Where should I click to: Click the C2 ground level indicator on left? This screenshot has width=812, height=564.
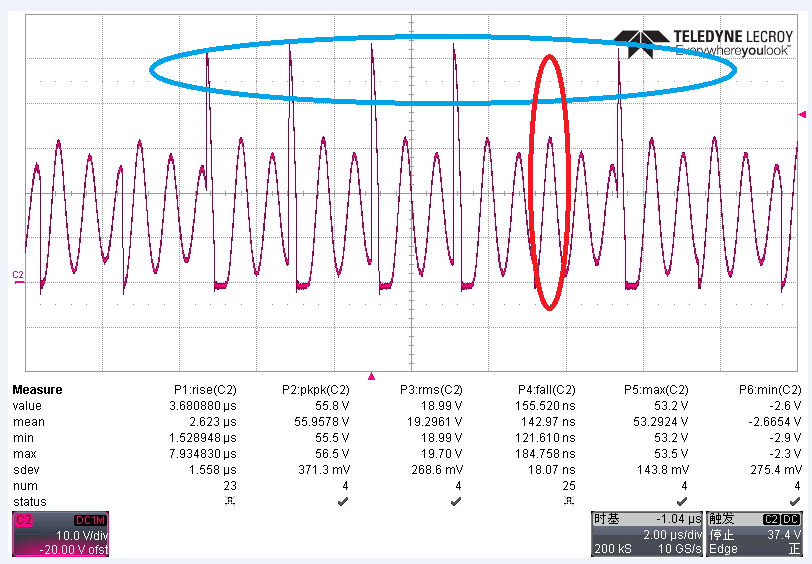click(x=18, y=278)
